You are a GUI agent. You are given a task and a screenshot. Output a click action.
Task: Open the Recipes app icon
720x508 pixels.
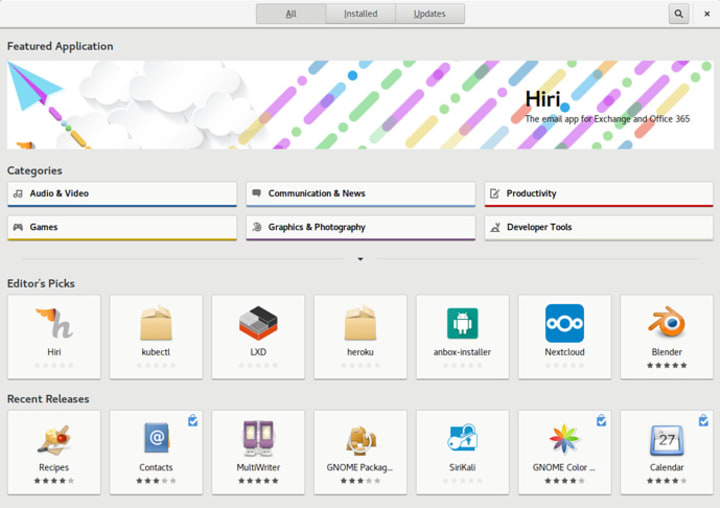(x=54, y=440)
